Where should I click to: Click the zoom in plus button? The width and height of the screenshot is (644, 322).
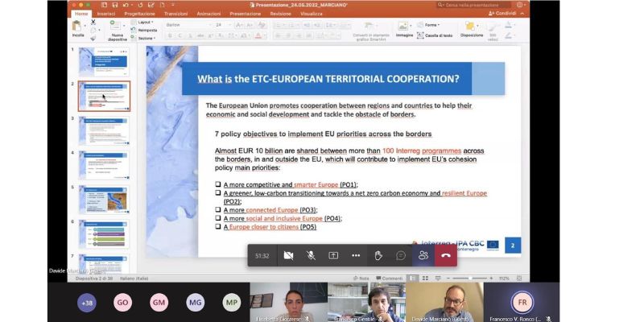tap(491, 278)
